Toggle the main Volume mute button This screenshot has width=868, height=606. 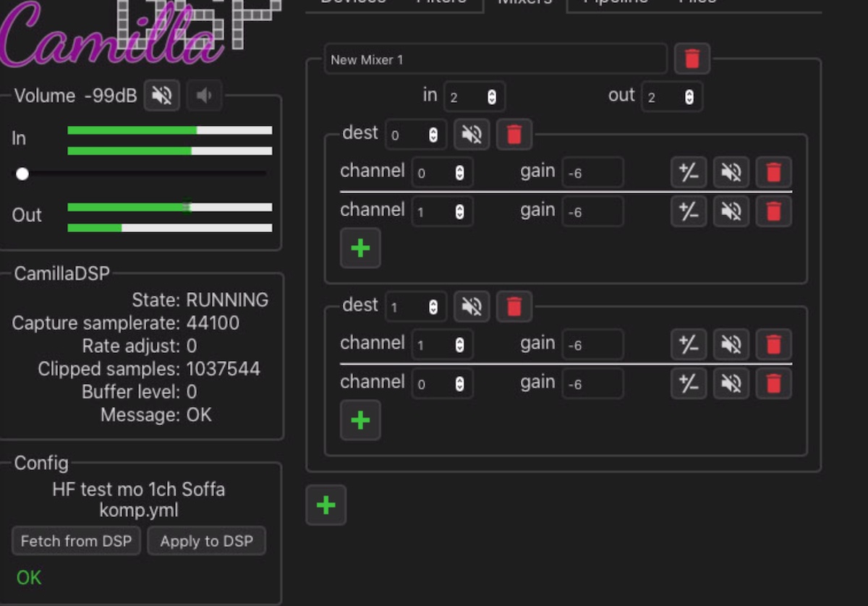click(x=162, y=95)
